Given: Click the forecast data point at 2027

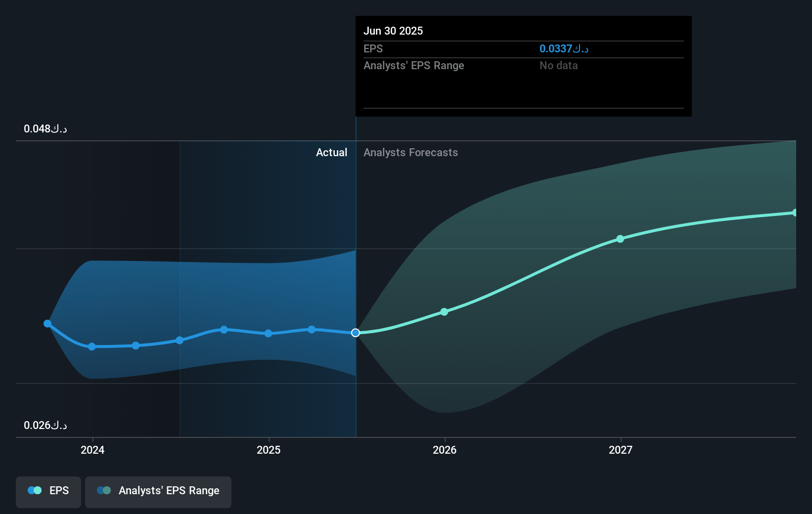Looking at the screenshot, I should point(620,239).
